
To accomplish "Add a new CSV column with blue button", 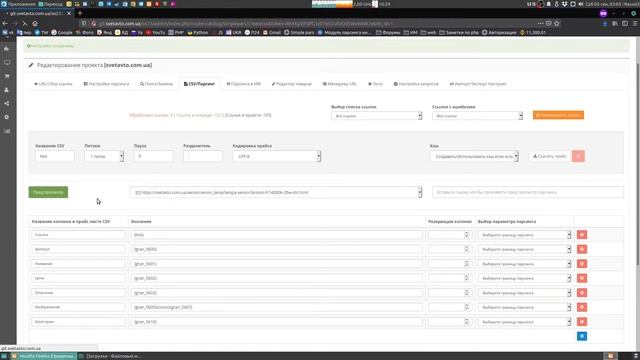I will coord(582,336).
